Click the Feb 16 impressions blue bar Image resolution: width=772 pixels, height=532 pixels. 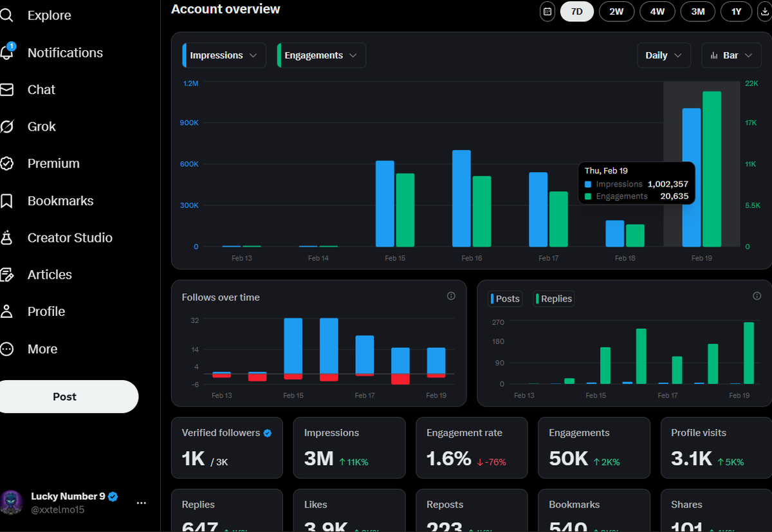(x=461, y=199)
